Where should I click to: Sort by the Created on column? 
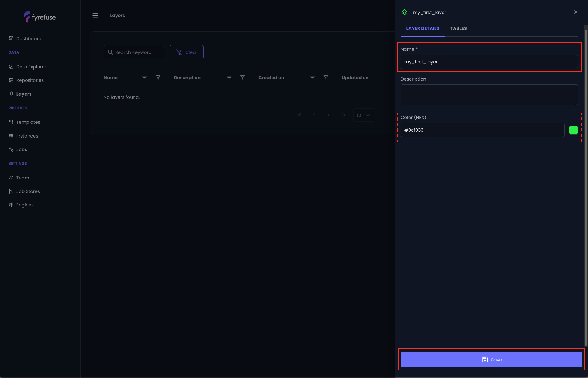[x=312, y=77]
